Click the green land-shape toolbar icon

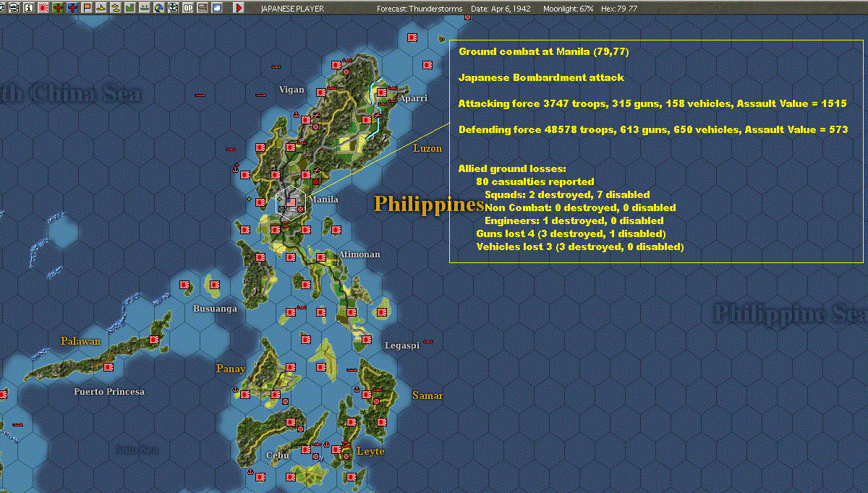pos(129,8)
